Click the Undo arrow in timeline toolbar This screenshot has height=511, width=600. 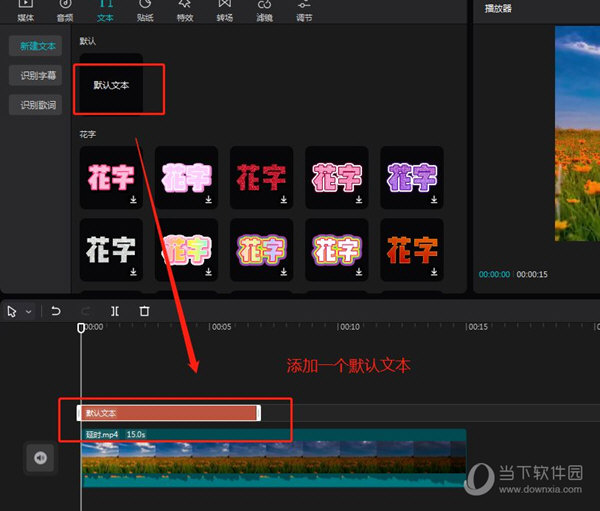click(x=56, y=312)
